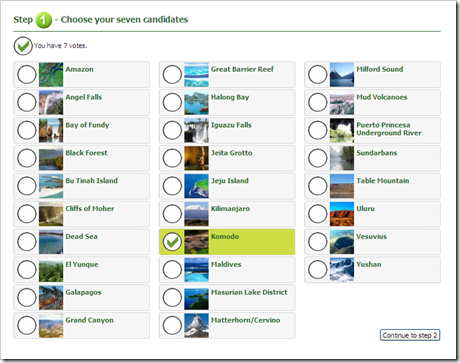The height and width of the screenshot is (363, 460).
Task: Check the Bay of Fundy option
Action: click(27, 130)
